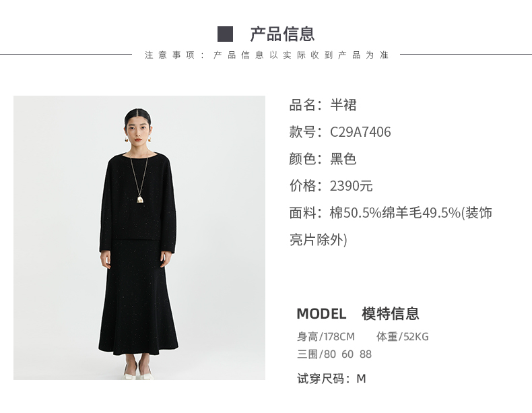Click the model product photo
This screenshot has width=532, height=413.
(139, 238)
